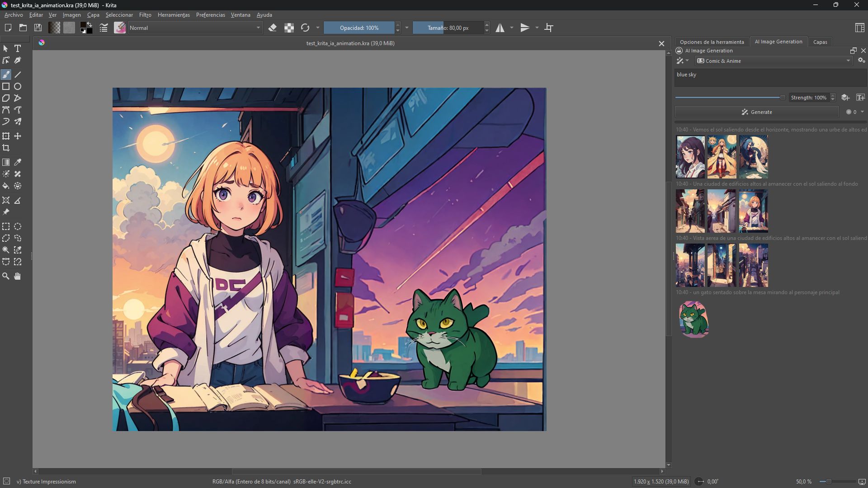Select the Contiguous Selection magic wand tool

[x=6, y=250]
